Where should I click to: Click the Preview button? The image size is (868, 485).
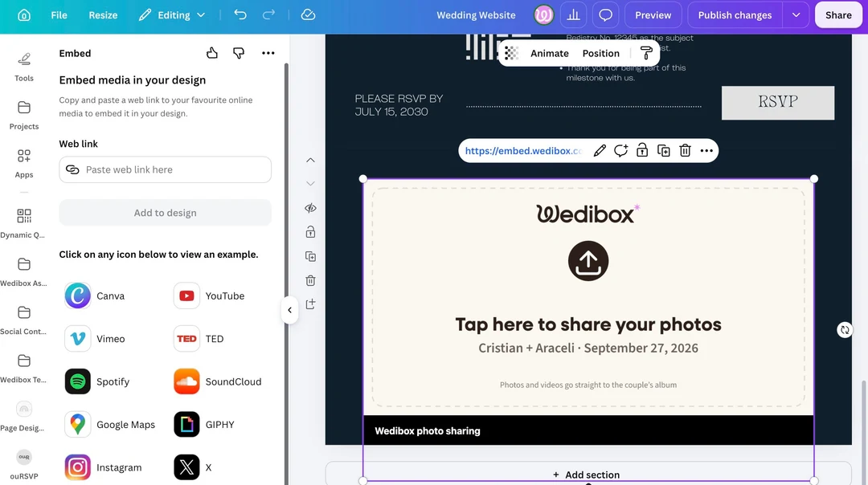click(x=653, y=15)
